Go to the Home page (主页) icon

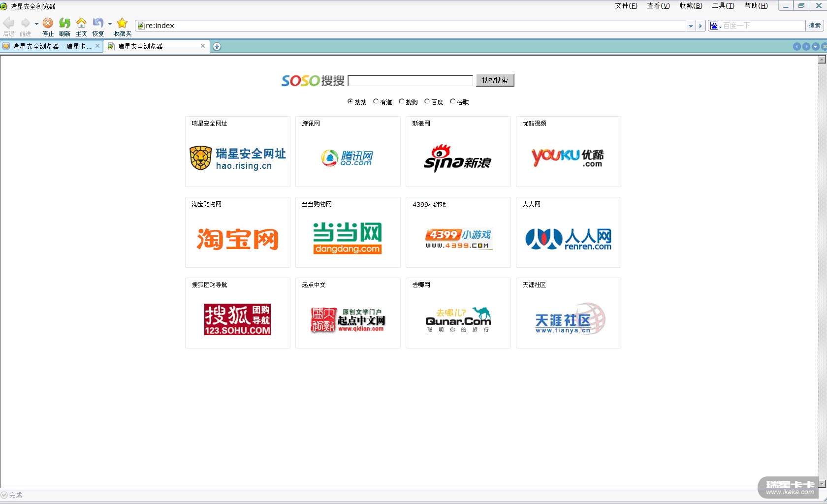coord(81,23)
